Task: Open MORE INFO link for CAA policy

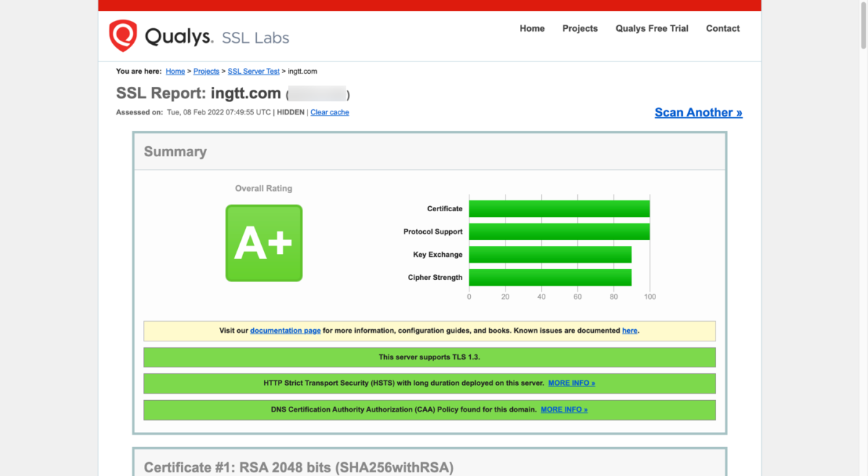Action: tap(564, 409)
